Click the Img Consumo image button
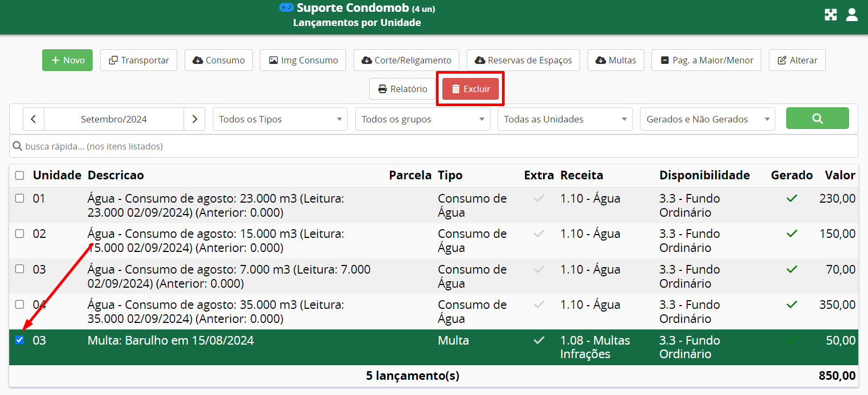868x395 pixels. pos(303,60)
